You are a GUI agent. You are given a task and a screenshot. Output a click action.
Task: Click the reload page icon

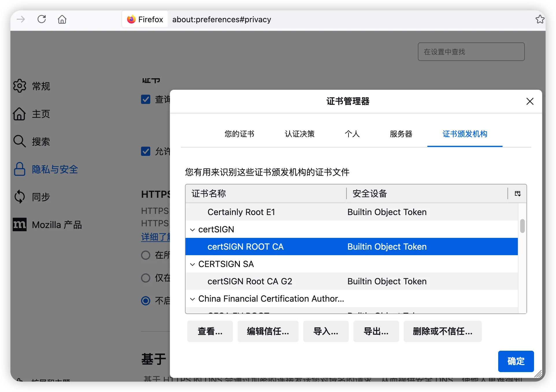[x=42, y=19]
